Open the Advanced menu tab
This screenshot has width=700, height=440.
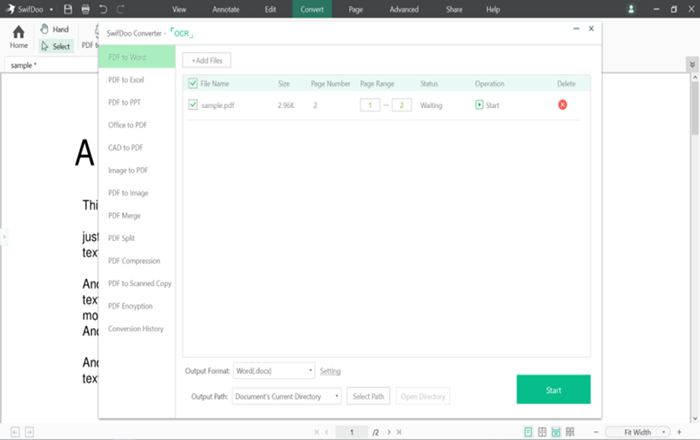[x=404, y=9]
